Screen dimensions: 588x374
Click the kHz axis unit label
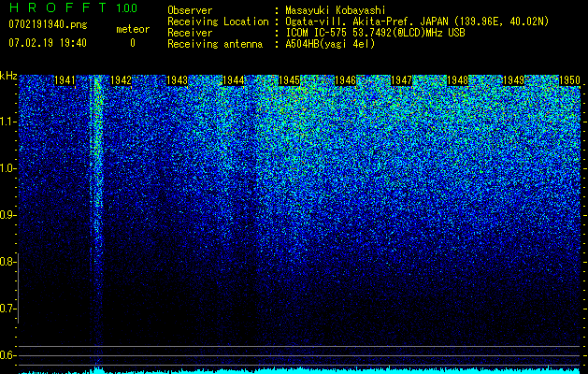pos(8,76)
